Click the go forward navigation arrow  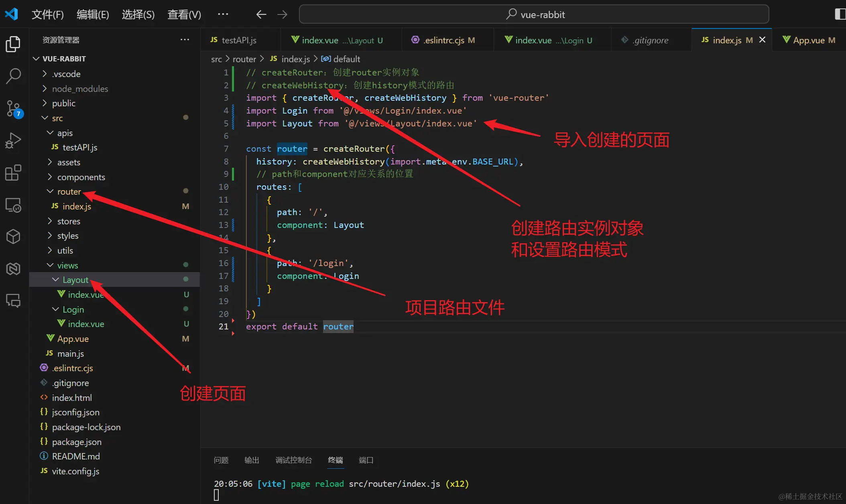tap(283, 15)
